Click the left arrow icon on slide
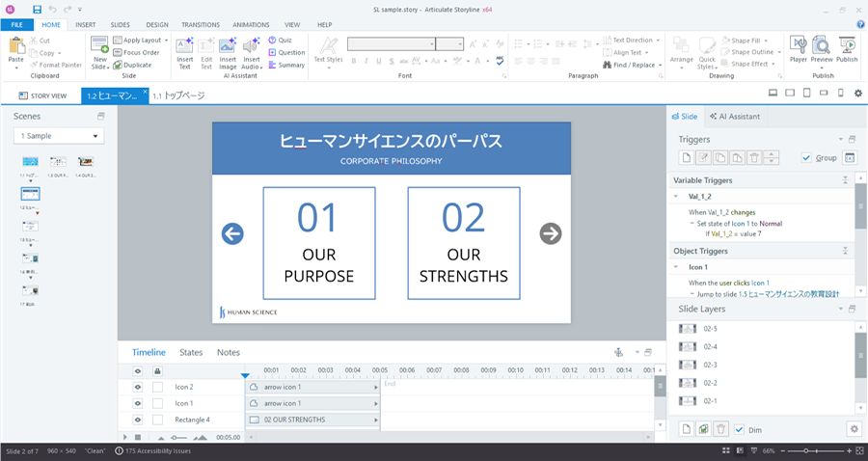Image resolution: width=868 pixels, height=461 pixels. coord(232,233)
